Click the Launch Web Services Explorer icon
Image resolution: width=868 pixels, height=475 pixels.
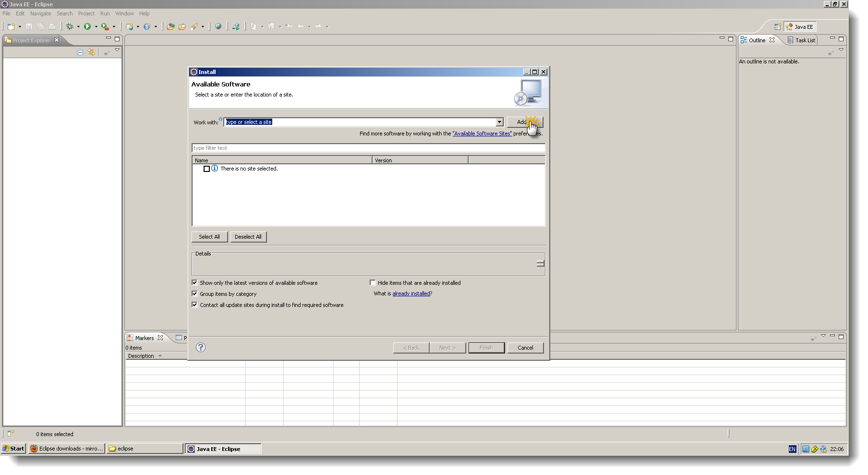point(236,26)
